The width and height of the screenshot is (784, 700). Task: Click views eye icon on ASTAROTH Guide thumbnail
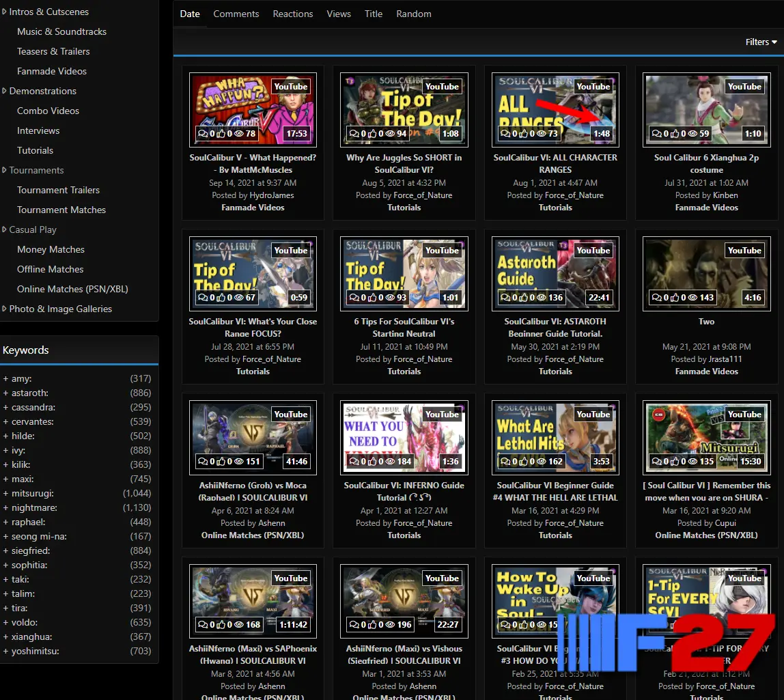542,298
